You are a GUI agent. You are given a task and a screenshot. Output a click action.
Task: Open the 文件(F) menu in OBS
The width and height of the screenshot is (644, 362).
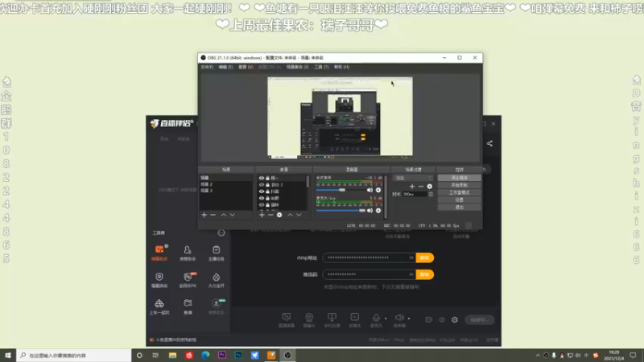(207, 67)
